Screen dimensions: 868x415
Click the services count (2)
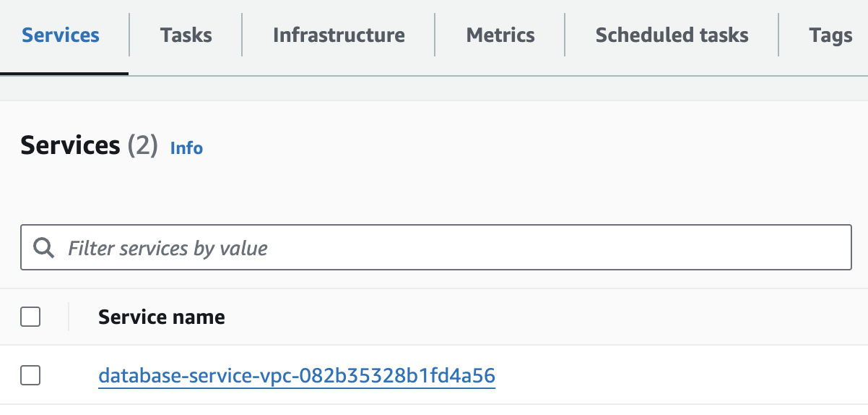click(142, 146)
